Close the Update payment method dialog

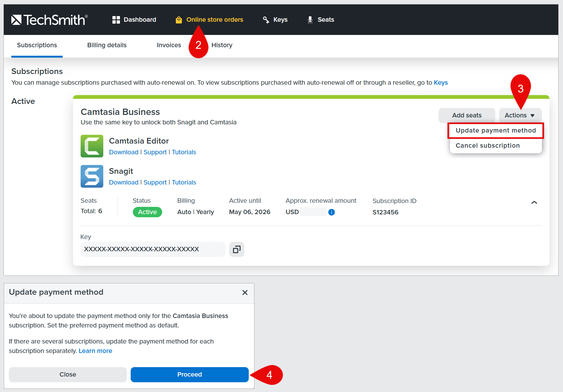245,293
